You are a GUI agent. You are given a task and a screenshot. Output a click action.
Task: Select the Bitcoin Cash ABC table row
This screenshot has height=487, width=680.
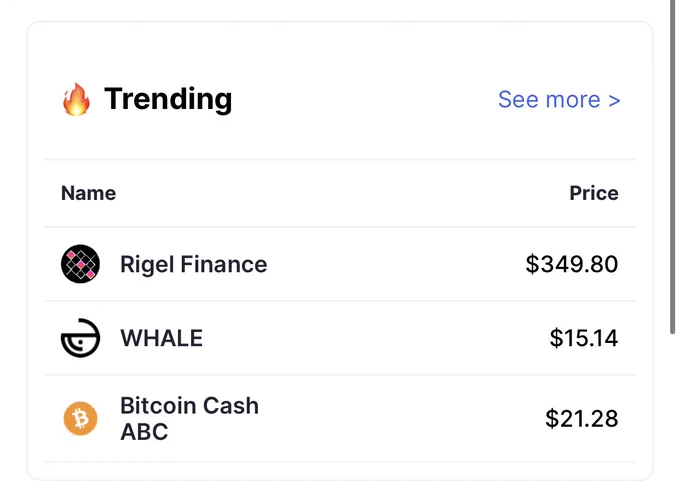coord(340,418)
